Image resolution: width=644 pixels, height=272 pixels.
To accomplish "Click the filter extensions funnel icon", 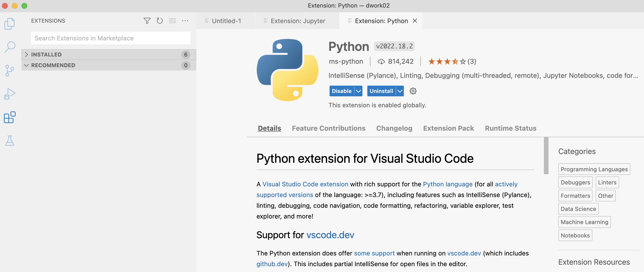I will pyautogui.click(x=147, y=21).
